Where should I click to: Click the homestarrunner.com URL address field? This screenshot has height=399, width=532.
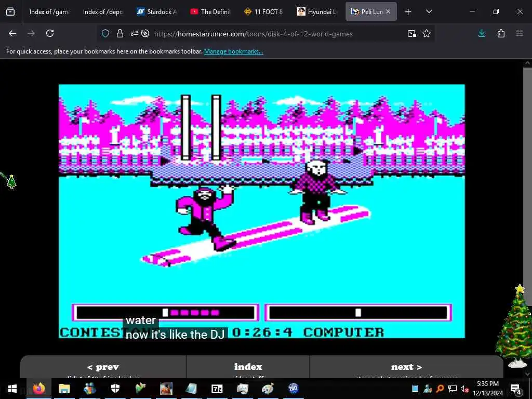pos(253,34)
